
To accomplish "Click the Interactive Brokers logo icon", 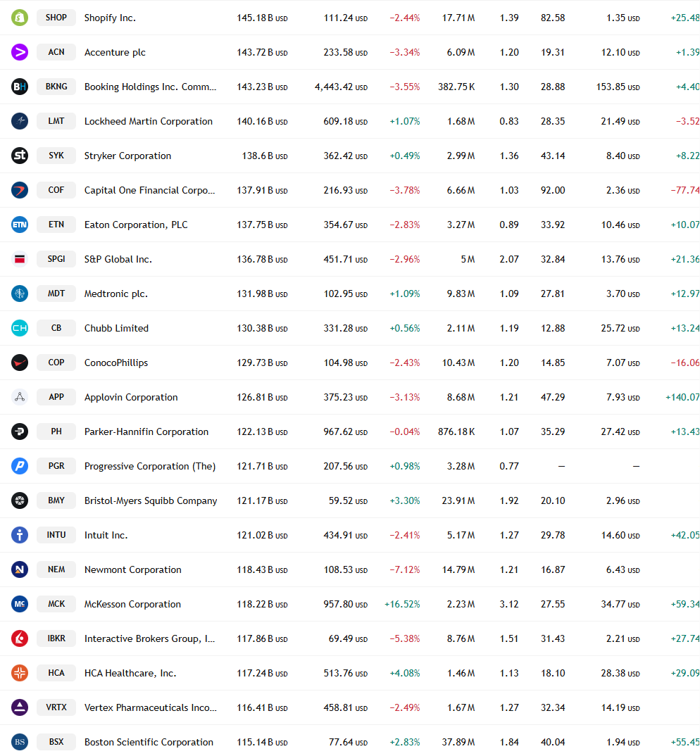I will [x=20, y=638].
